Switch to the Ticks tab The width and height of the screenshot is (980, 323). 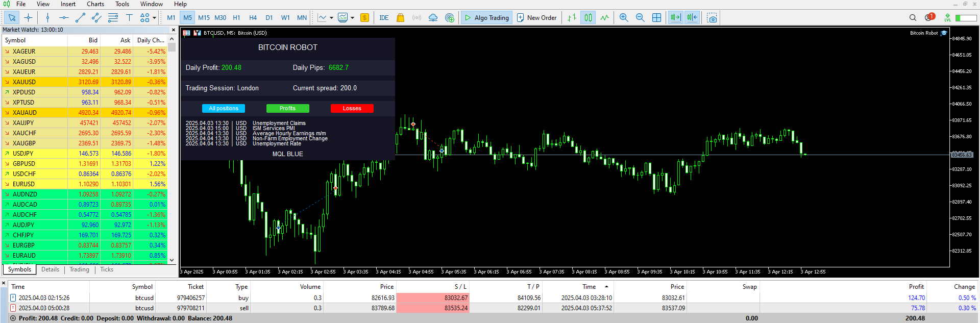click(x=107, y=269)
